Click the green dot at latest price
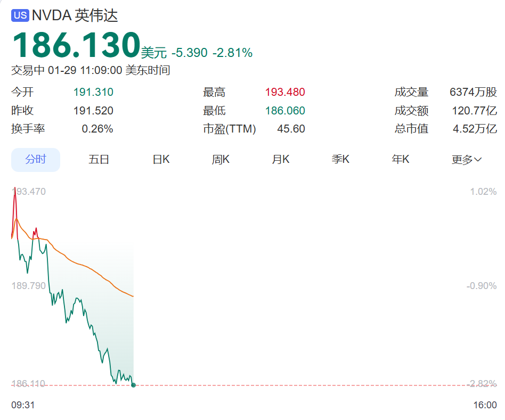This screenshot has height=420, width=505. (x=133, y=385)
